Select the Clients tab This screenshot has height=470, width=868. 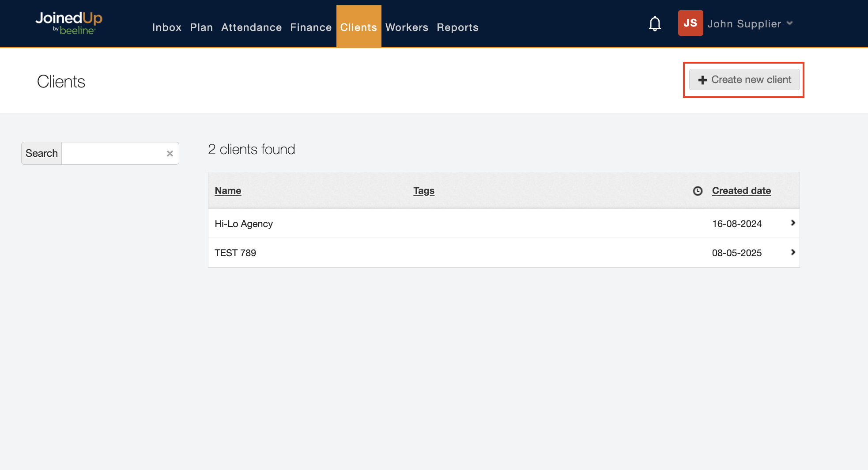359,27
